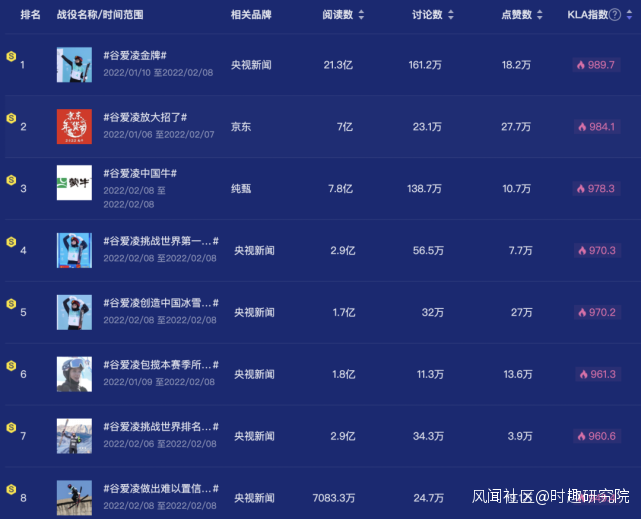Open the #谷爱凌中国牛# campaign link

140,173
